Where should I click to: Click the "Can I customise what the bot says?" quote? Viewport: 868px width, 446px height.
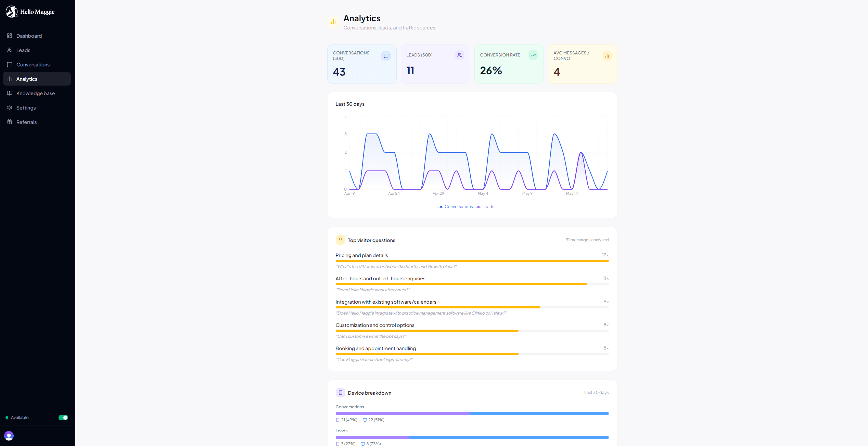click(371, 336)
